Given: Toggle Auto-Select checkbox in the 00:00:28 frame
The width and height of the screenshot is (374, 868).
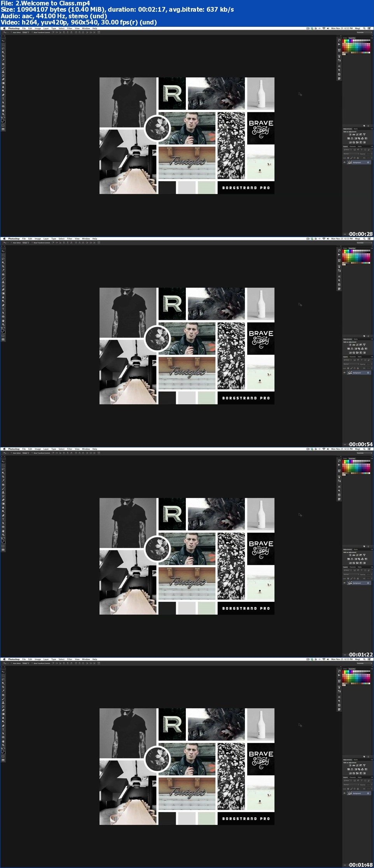Looking at the screenshot, I should [x=12, y=32].
